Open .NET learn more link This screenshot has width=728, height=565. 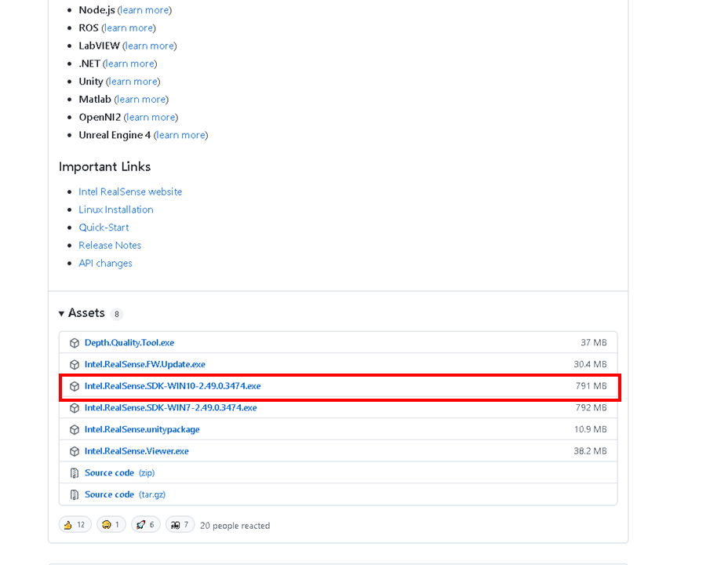pyautogui.click(x=130, y=64)
